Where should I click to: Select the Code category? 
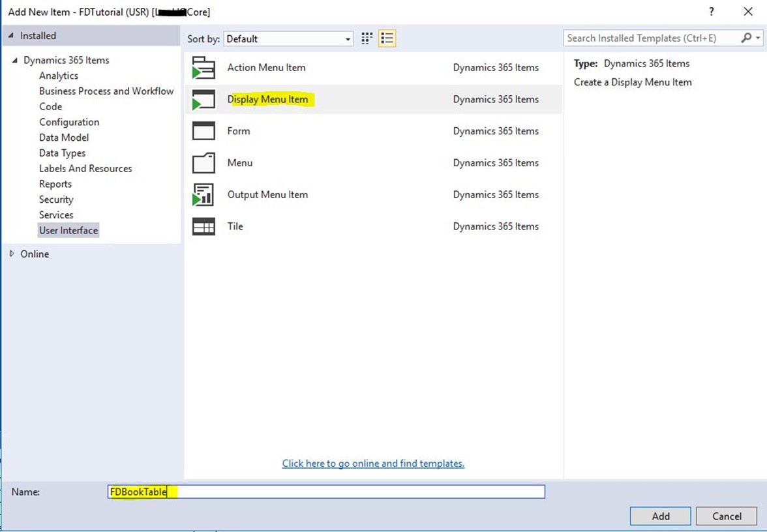click(x=50, y=107)
